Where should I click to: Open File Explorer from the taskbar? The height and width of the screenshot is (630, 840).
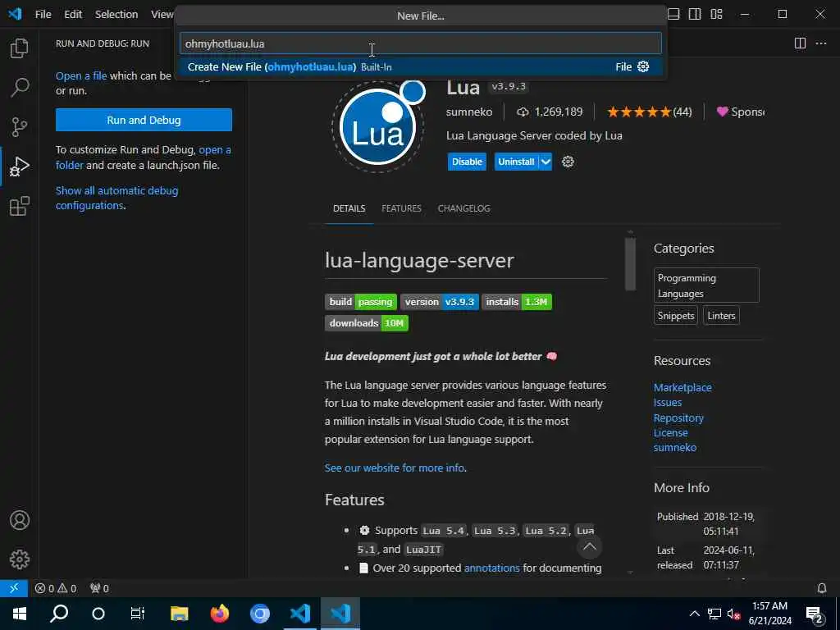click(180, 614)
